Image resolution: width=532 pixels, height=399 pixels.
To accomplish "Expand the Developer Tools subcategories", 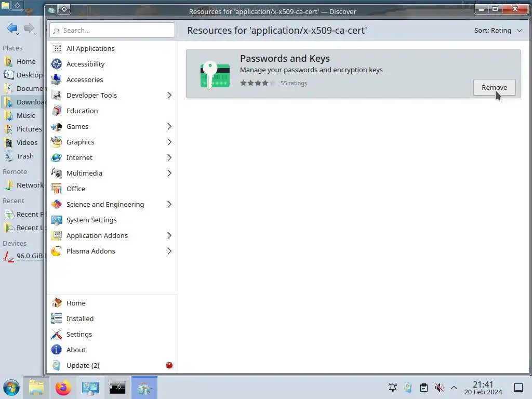I will (169, 96).
